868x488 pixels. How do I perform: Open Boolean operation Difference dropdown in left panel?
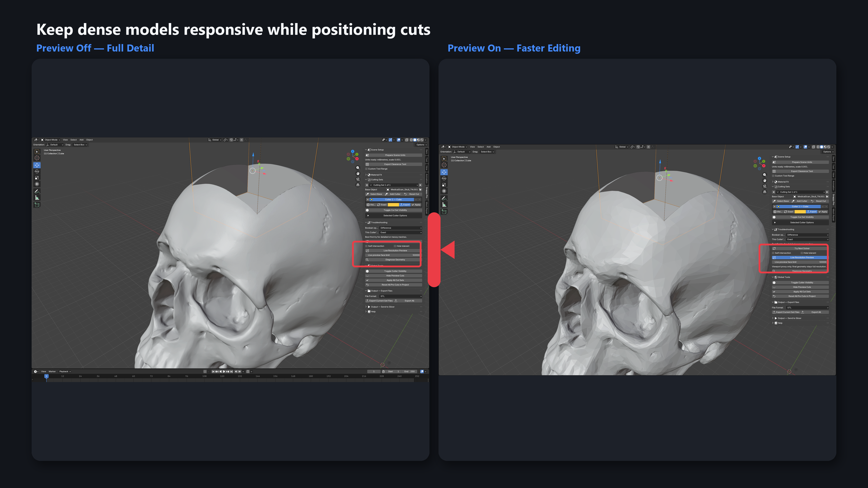pyautogui.click(x=401, y=228)
